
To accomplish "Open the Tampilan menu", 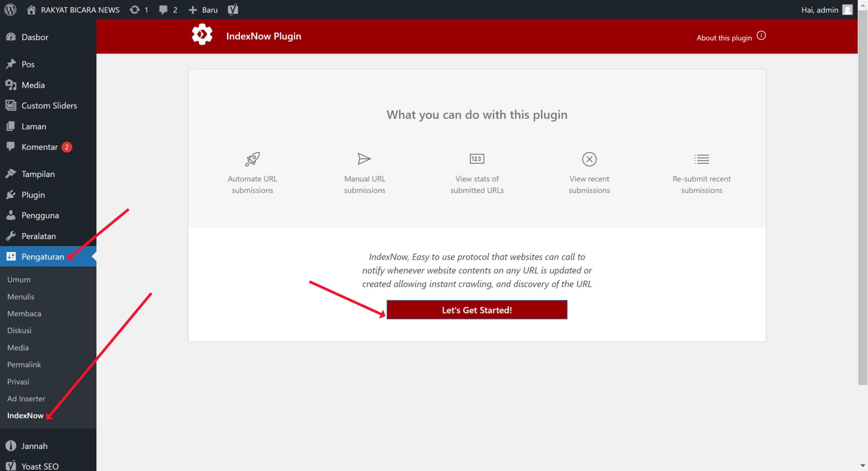I will click(48, 174).
